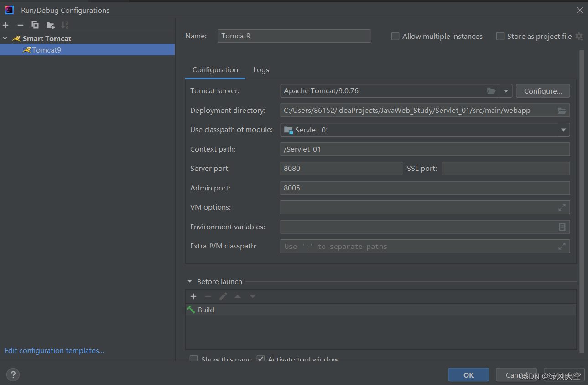Select the Build task in Before launch list
Image resolution: width=588 pixels, height=385 pixels.
click(381, 310)
